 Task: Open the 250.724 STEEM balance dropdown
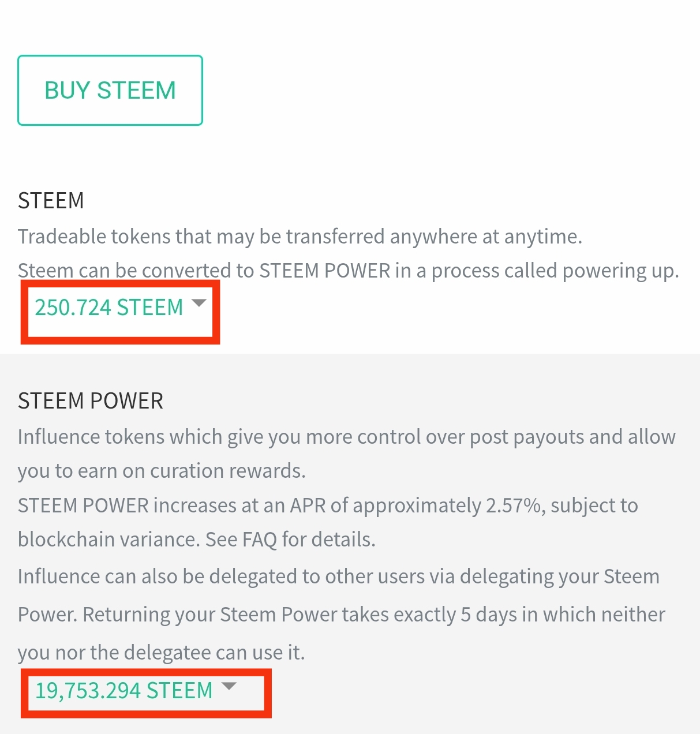[108, 308]
